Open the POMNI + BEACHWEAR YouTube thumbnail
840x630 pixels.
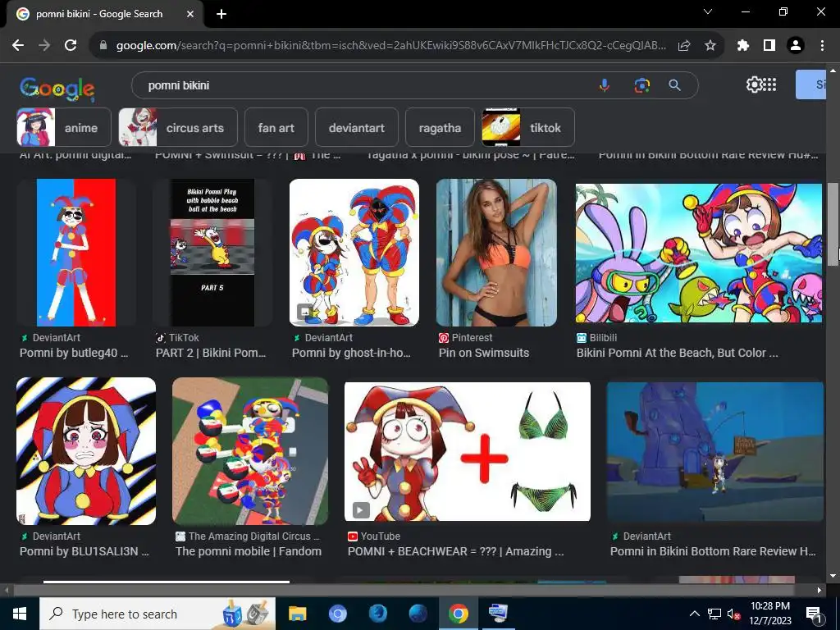pos(467,451)
